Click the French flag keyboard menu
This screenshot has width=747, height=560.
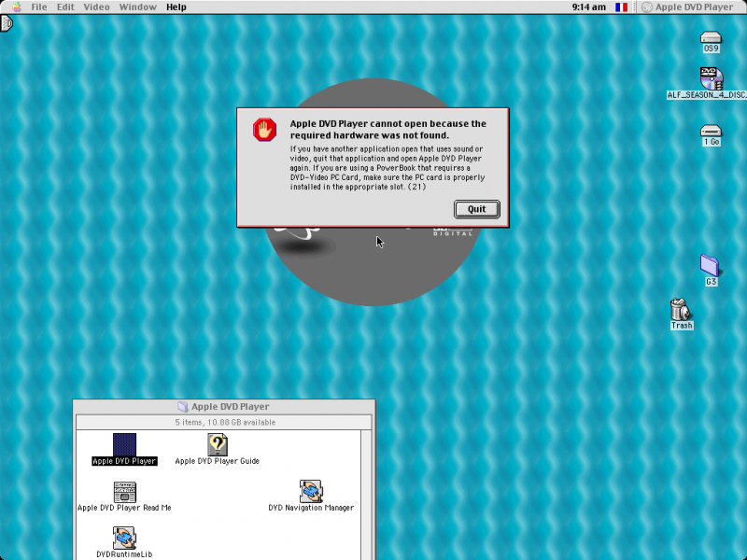(621, 7)
